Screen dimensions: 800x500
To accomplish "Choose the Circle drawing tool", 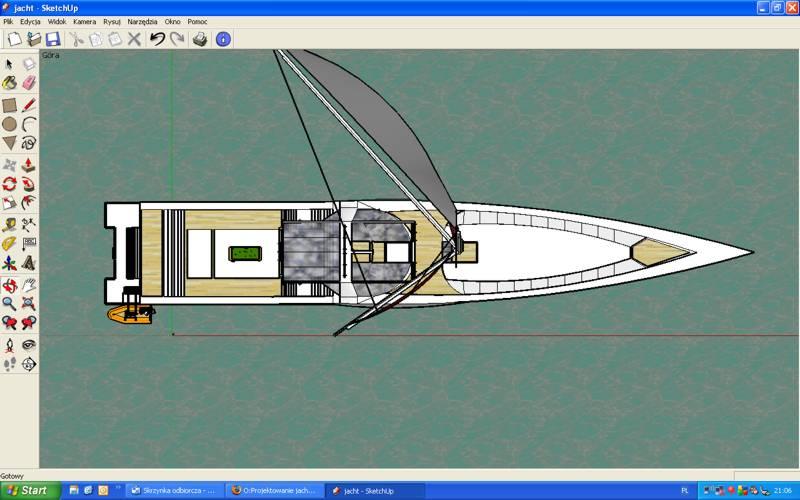I will click(x=9, y=124).
